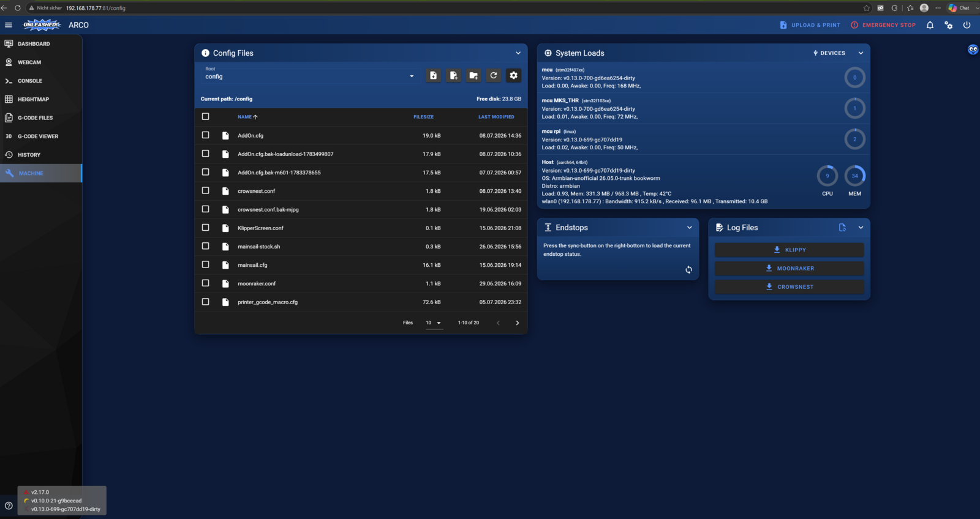
Task: Sync the endstop status
Action: coord(688,270)
